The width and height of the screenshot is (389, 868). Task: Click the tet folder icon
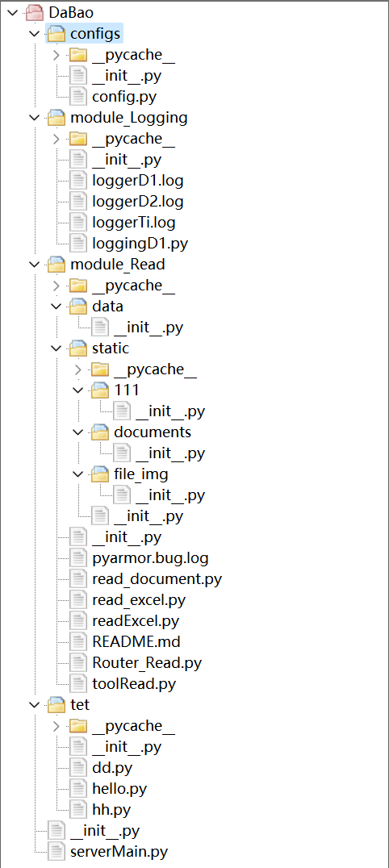56,705
